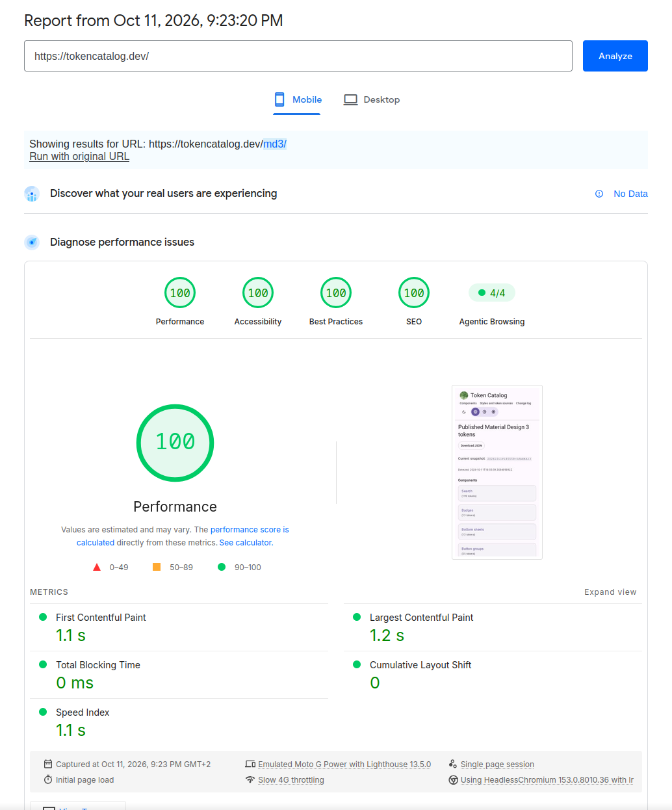
Task: Click the 1.2 s LCP value
Action: pyautogui.click(x=387, y=636)
